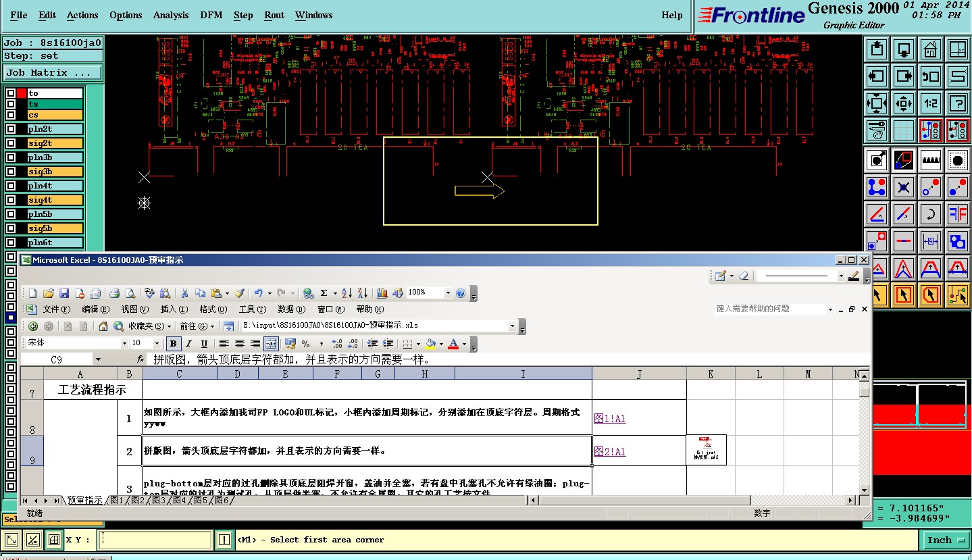This screenshot has height=560, width=972.
Task: Toggle the checkbox beside layer 'cs'
Action: (x=11, y=115)
